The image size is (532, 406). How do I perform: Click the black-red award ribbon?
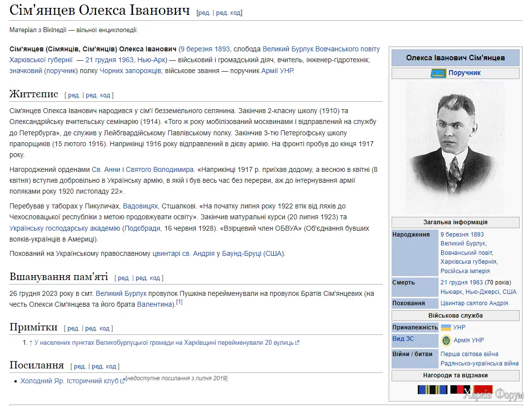[460, 390]
